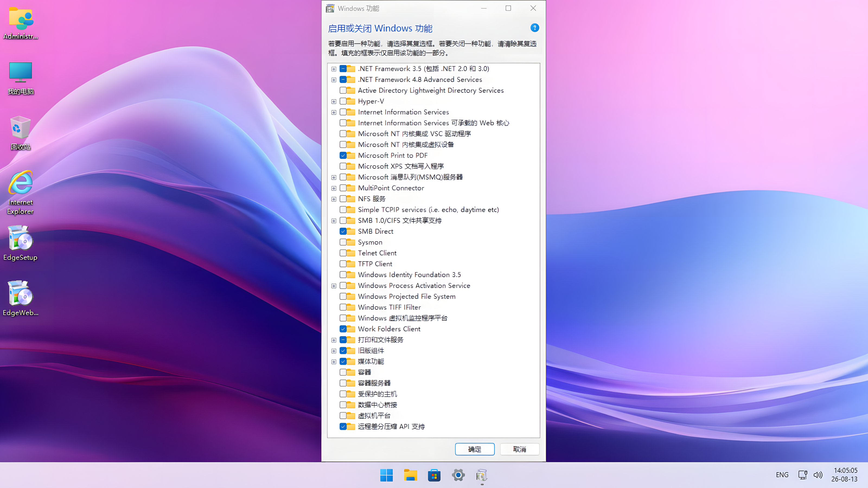Image resolution: width=868 pixels, height=488 pixels.
Task: Select the Windows 虚拟机监控程序平台 row
Action: 403,318
